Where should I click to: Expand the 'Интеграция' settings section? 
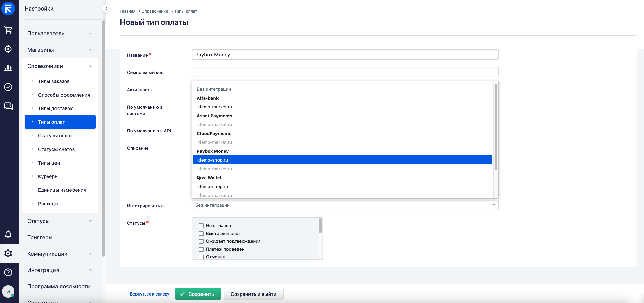[60, 270]
